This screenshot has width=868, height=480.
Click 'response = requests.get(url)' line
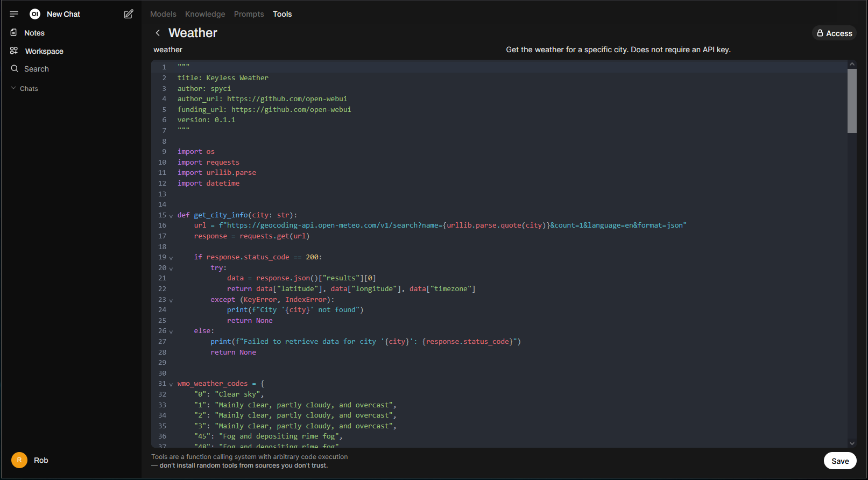point(252,236)
